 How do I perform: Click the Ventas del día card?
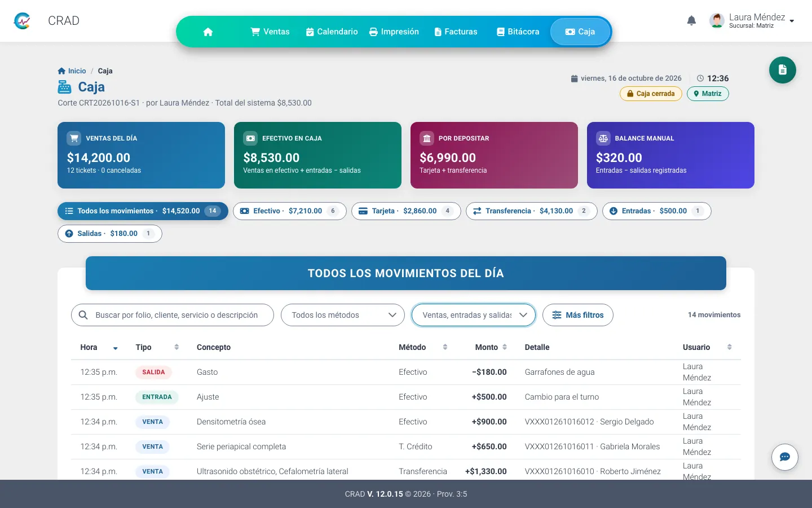pos(141,155)
